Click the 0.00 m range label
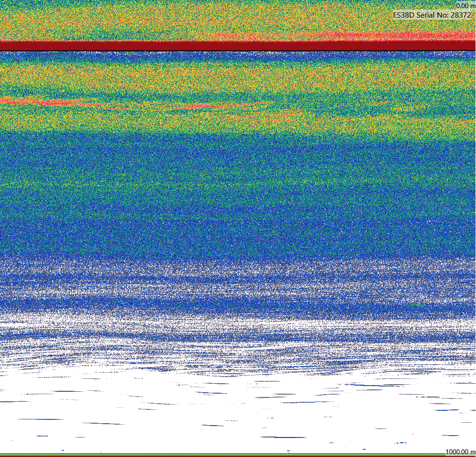This screenshot has width=476, height=457. [466, 6]
